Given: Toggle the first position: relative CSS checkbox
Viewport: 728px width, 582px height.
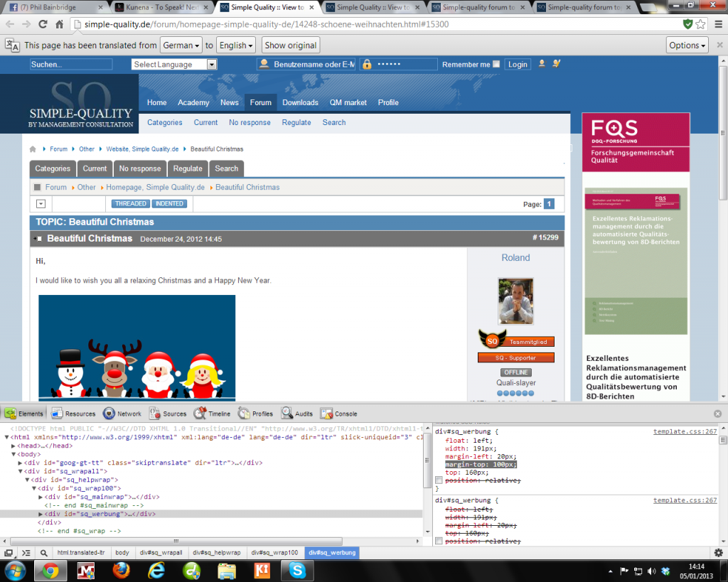Looking at the screenshot, I should (x=439, y=481).
